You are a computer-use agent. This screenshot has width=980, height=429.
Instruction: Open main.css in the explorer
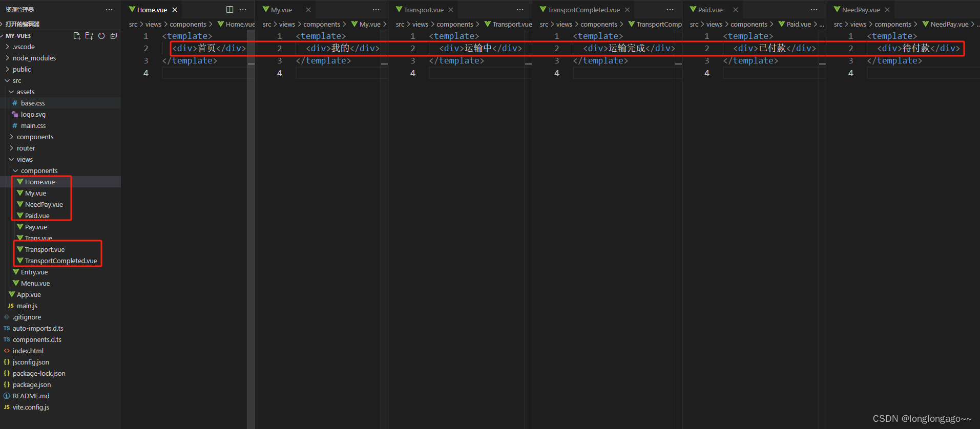[x=60, y=125]
